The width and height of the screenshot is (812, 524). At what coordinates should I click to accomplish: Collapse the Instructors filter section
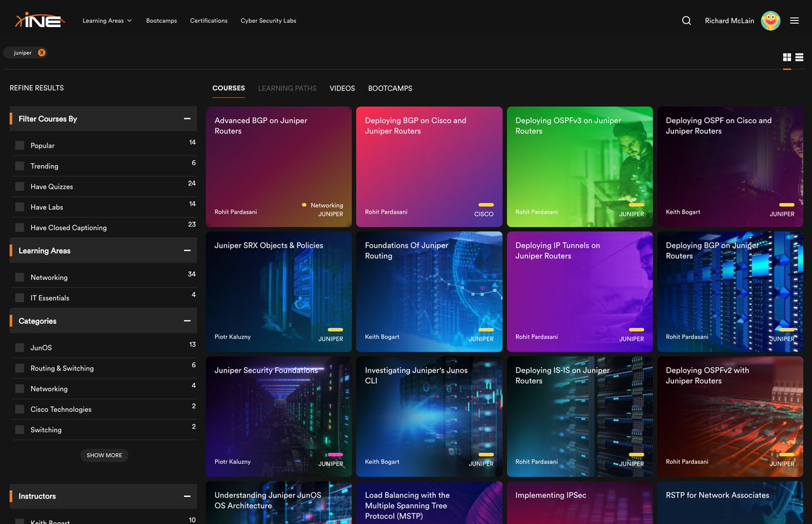tap(187, 496)
